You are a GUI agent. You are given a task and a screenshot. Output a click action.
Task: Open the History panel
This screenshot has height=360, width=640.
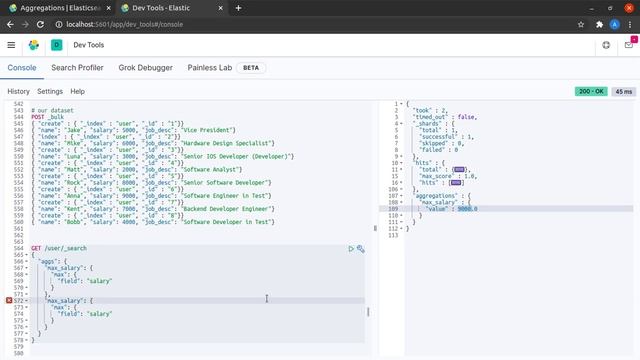[x=18, y=91]
